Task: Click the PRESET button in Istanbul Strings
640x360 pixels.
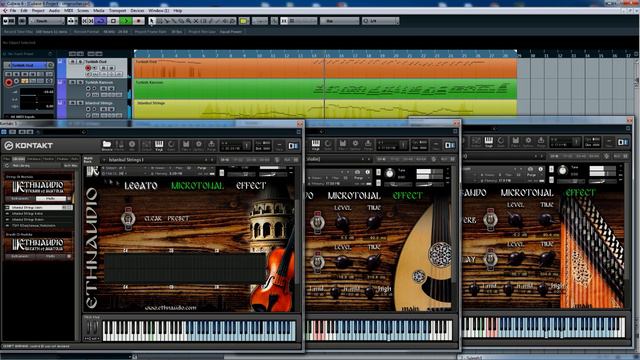Action: tap(178, 219)
